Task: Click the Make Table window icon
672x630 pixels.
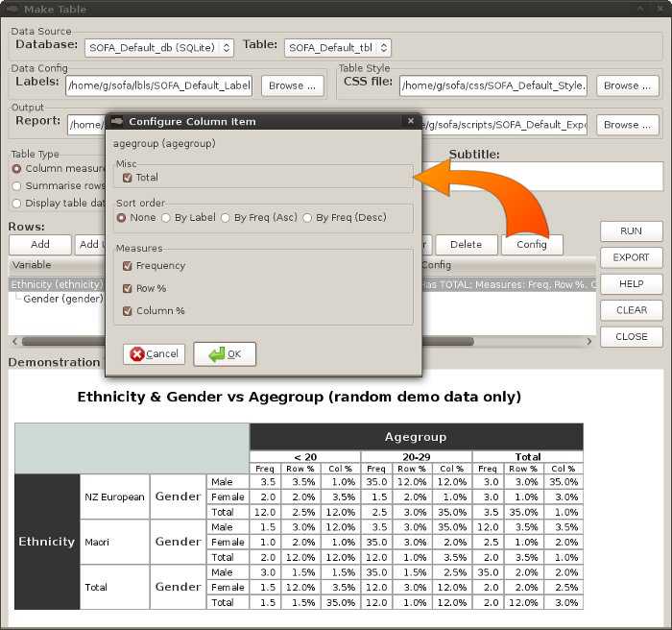Action: (12, 9)
